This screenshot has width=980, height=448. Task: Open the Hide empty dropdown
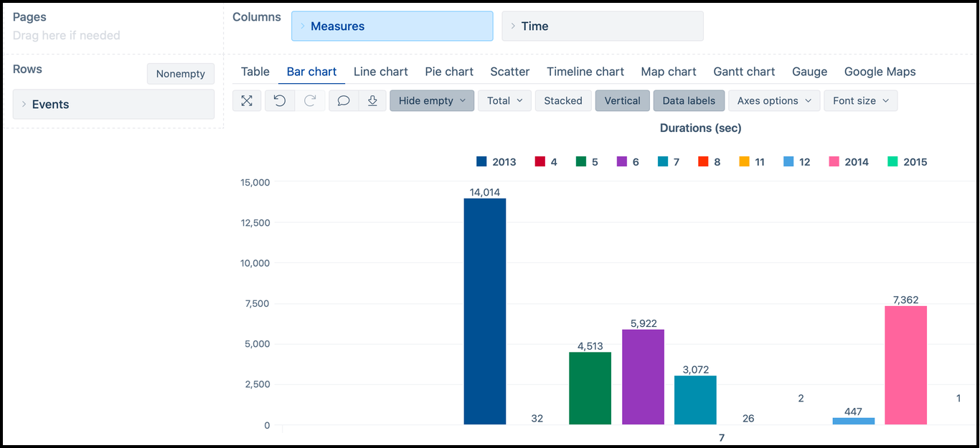pyautogui.click(x=432, y=101)
